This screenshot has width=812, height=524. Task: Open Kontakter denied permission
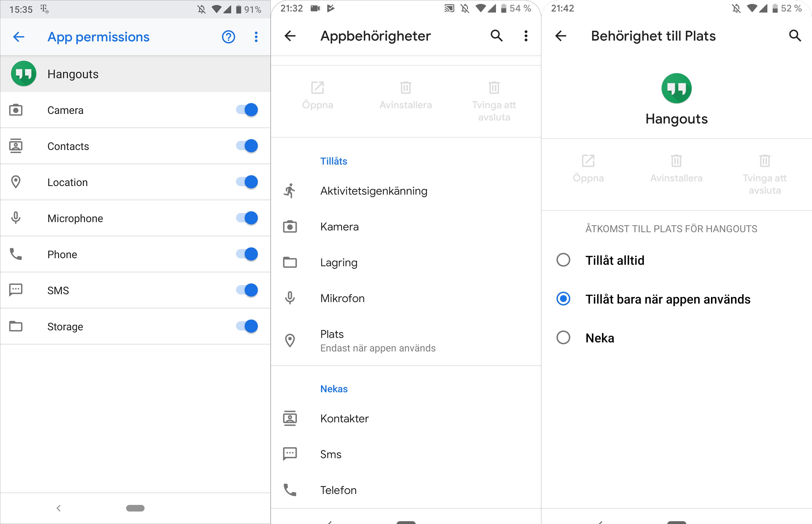point(406,418)
